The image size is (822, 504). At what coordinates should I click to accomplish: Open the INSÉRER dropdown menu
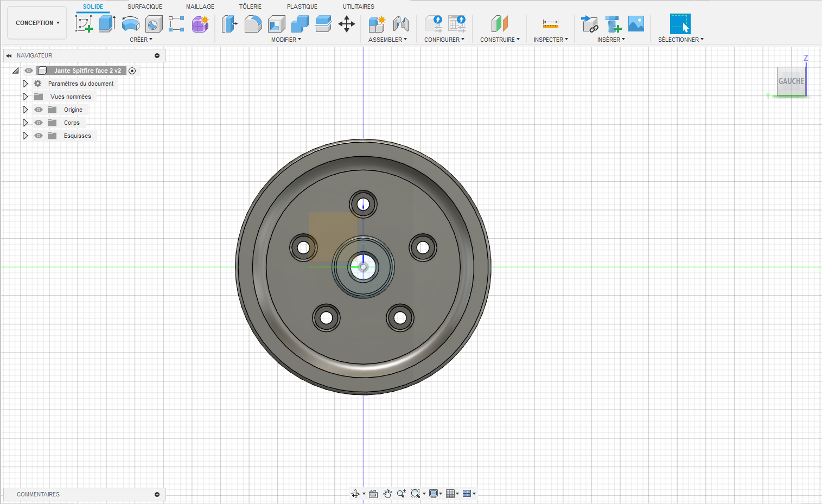pyautogui.click(x=611, y=40)
